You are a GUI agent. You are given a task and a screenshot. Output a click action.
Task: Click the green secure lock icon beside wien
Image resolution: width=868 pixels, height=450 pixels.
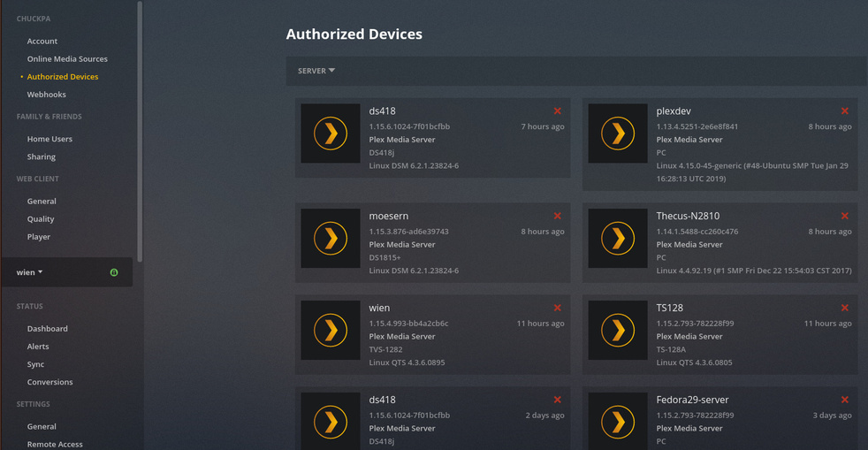tap(114, 272)
